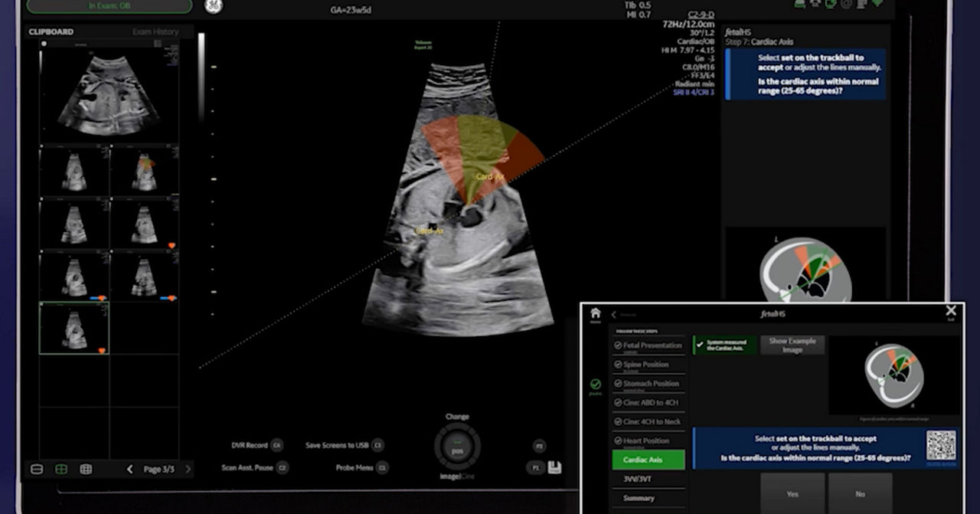Select single-column clipboard layout icon

pos(36,470)
